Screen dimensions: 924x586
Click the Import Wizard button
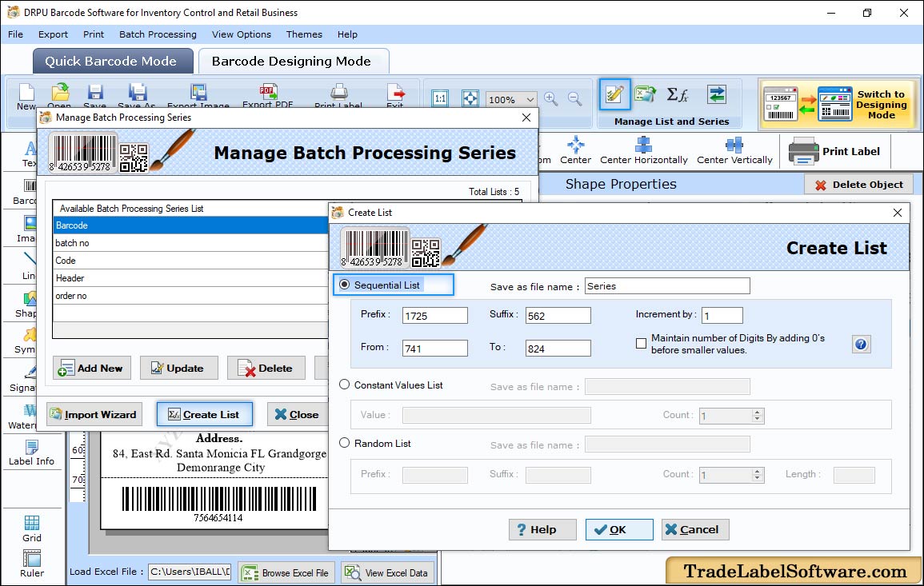[x=94, y=415]
